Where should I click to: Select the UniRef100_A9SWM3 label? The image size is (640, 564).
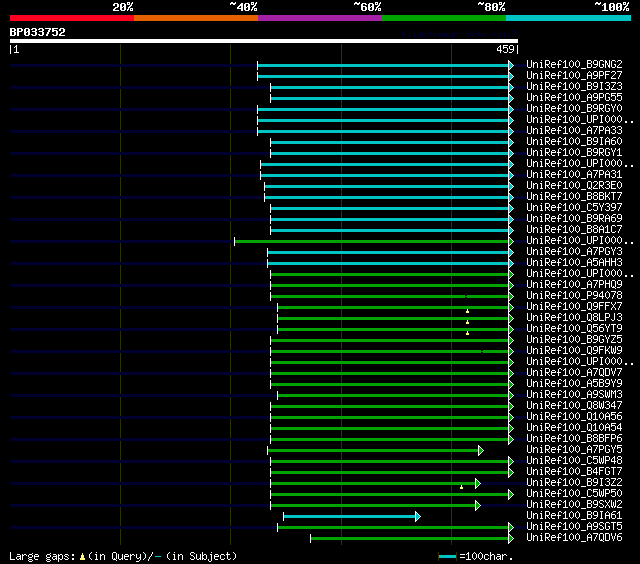click(x=574, y=395)
